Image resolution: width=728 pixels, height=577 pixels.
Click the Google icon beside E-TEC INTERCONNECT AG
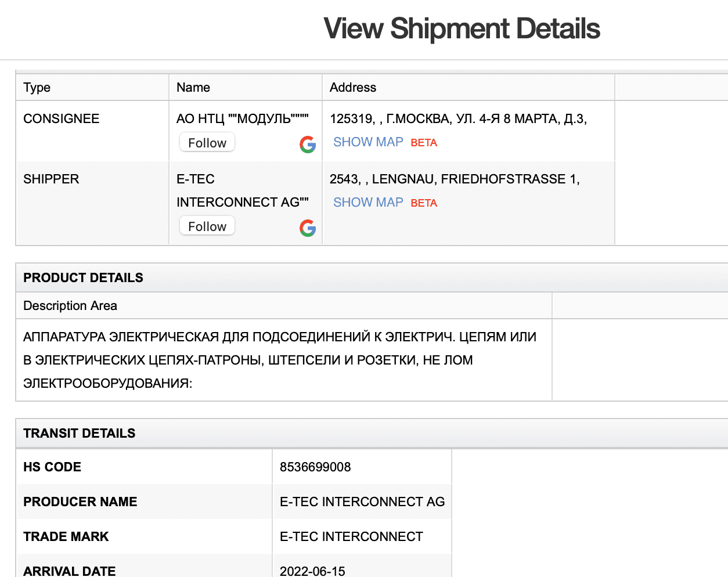coord(308,228)
